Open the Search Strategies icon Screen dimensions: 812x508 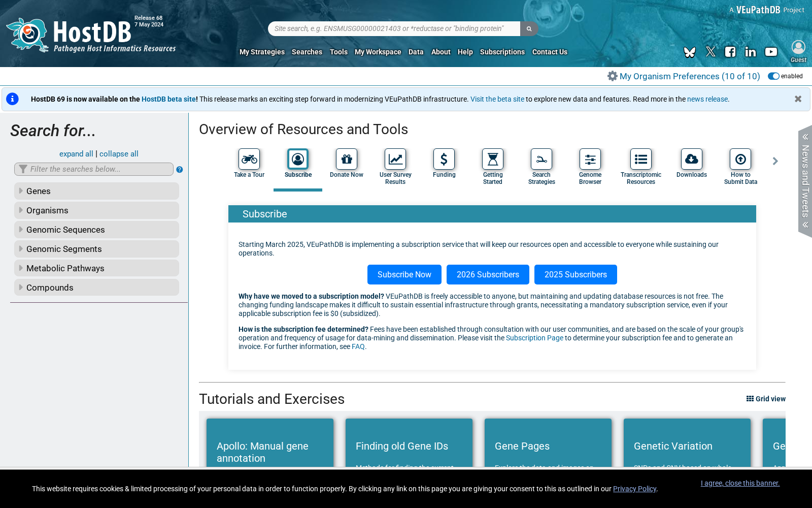pyautogui.click(x=542, y=159)
